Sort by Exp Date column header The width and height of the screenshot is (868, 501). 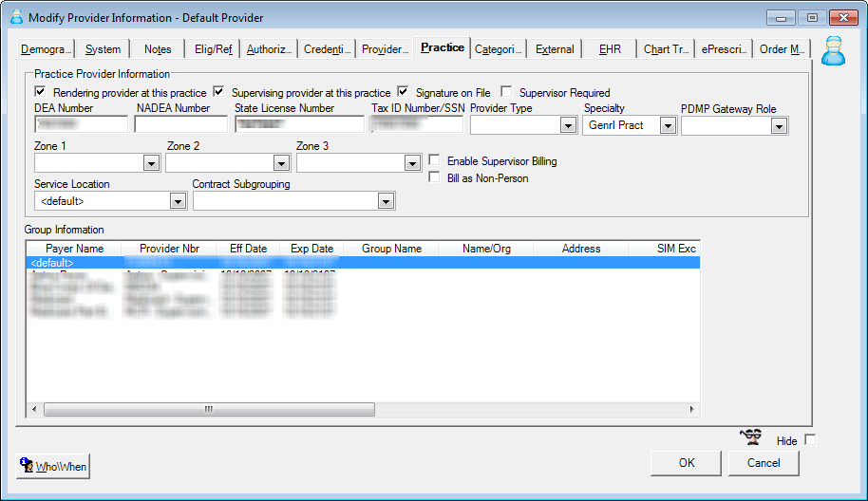coord(311,249)
